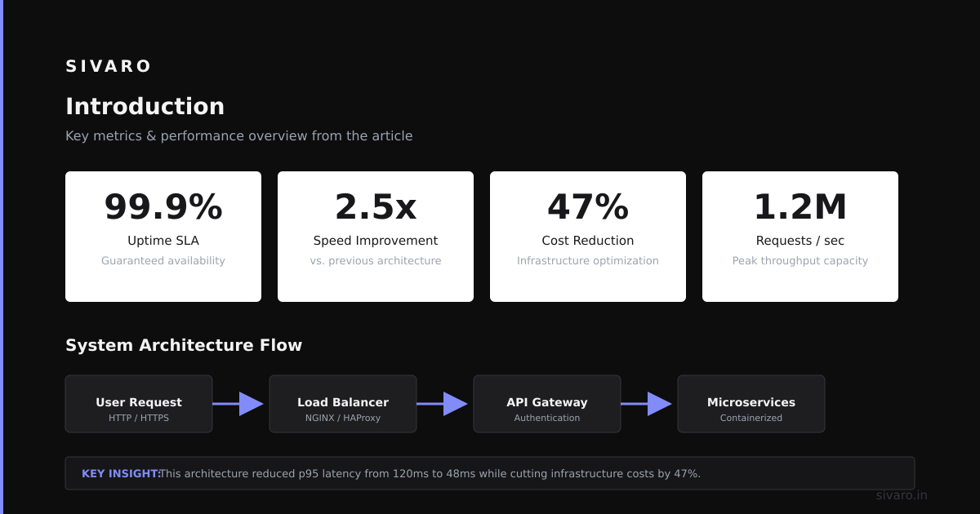Click the Guaranteed availability caption
This screenshot has height=514, width=980.
(163, 261)
